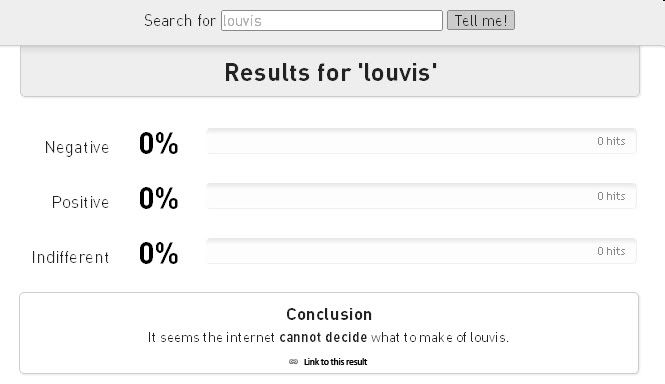Click the 'Tell me!' search button
Screen dimensions: 665x384
pos(481,20)
